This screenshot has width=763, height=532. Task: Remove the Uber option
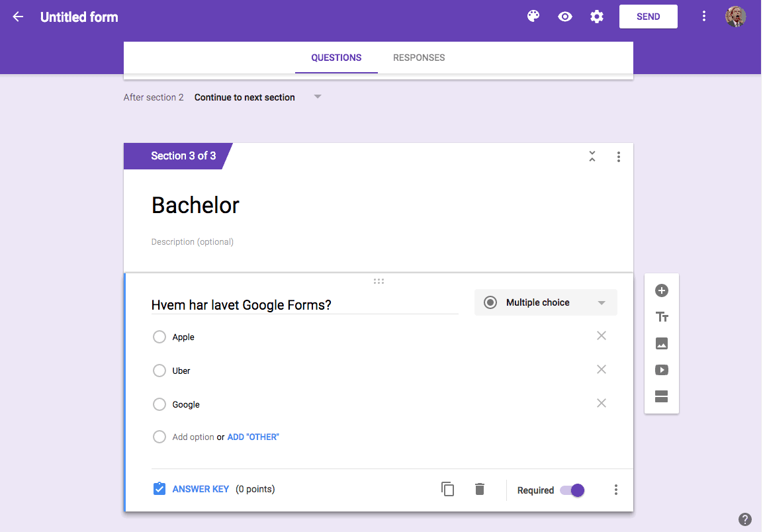tap(602, 369)
